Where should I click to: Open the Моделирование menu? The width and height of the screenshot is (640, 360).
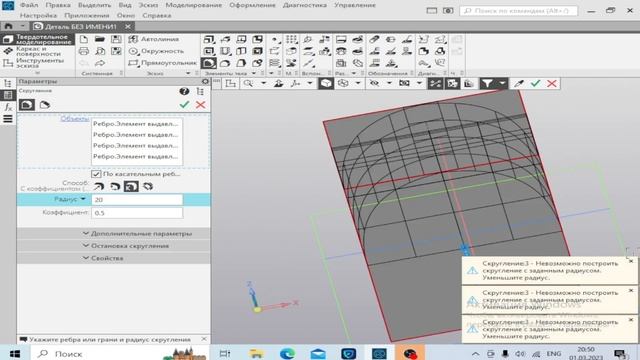click(194, 5)
